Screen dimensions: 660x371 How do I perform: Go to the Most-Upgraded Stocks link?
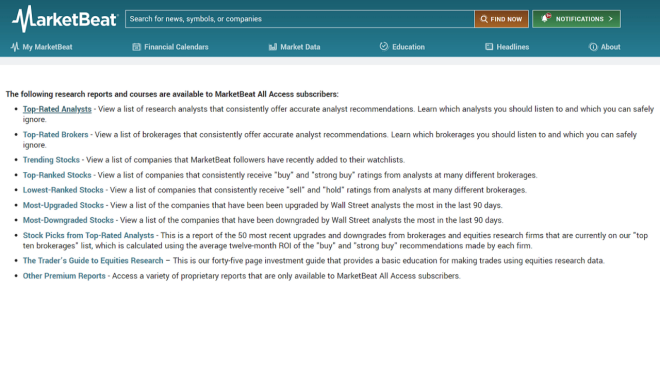(63, 206)
